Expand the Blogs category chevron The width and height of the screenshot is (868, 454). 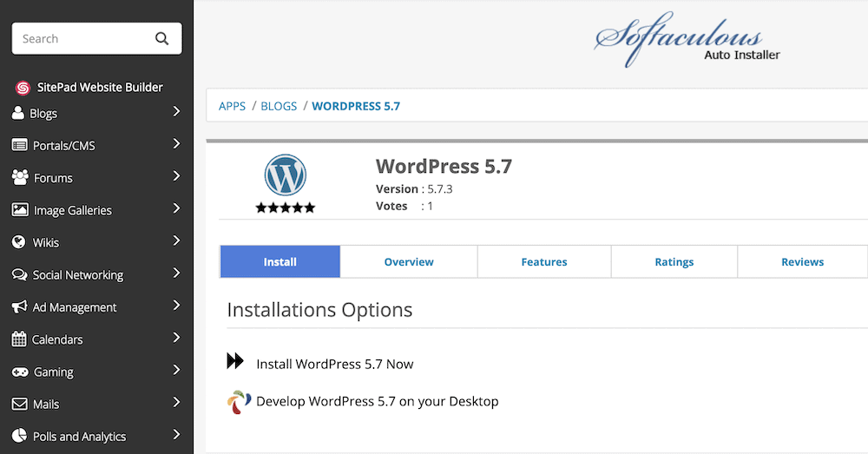176,111
